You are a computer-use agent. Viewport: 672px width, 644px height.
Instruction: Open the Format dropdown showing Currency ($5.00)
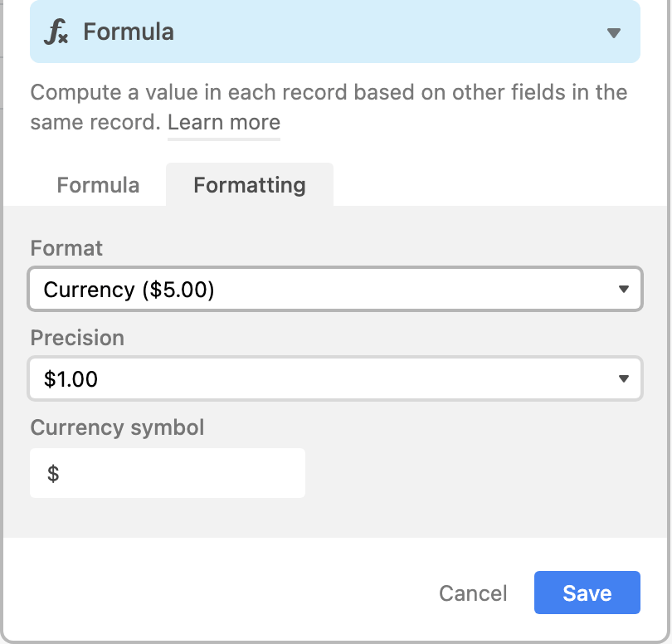(335, 289)
